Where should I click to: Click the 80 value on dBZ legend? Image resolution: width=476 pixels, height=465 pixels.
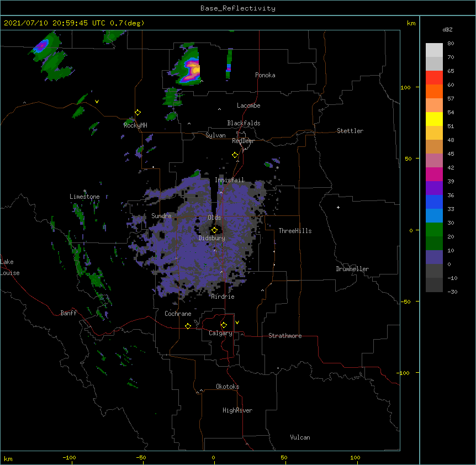(x=451, y=44)
